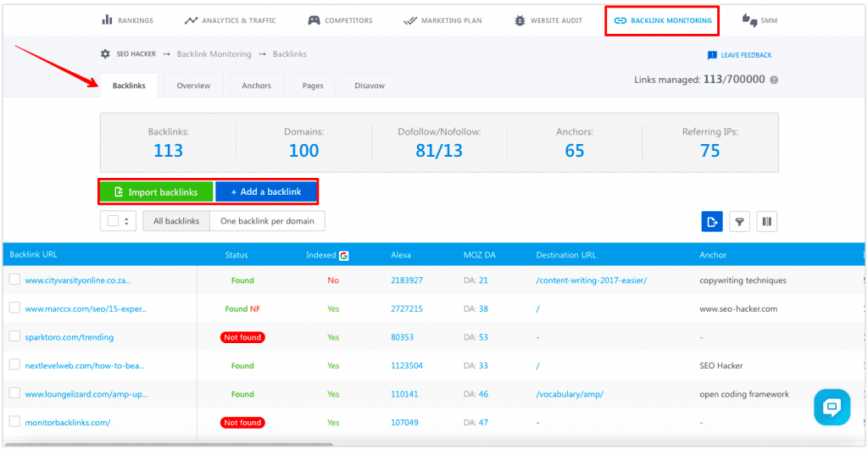Open the Website Audit section
This screenshot has height=449, width=868.
548,20
